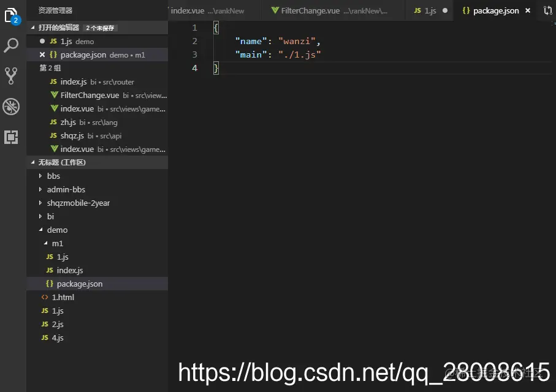Open the Explorer view in activity bar

12,15
